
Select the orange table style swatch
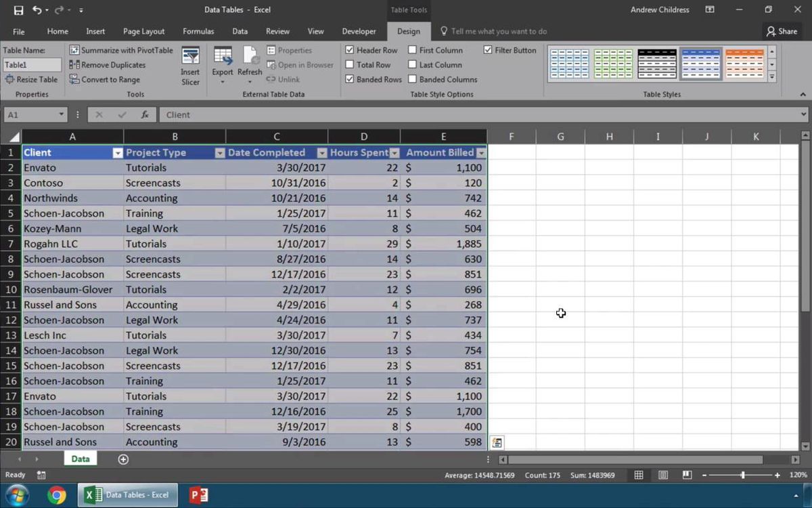tap(744, 64)
